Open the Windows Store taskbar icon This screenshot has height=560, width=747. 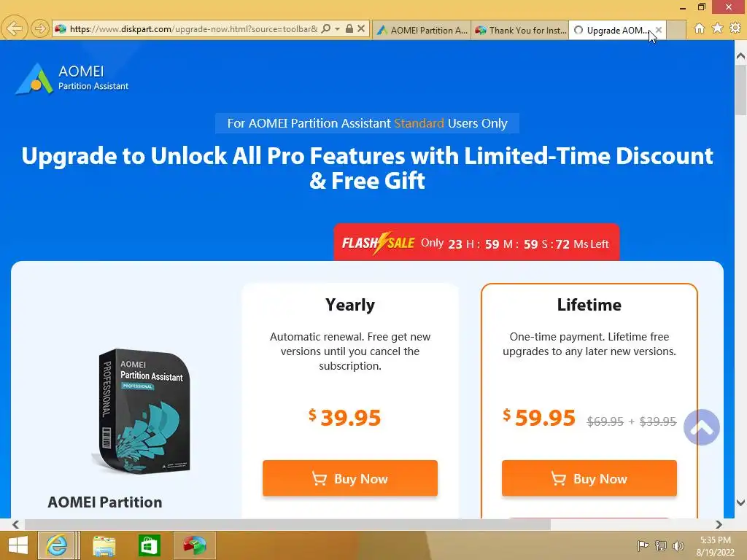pyautogui.click(x=149, y=545)
